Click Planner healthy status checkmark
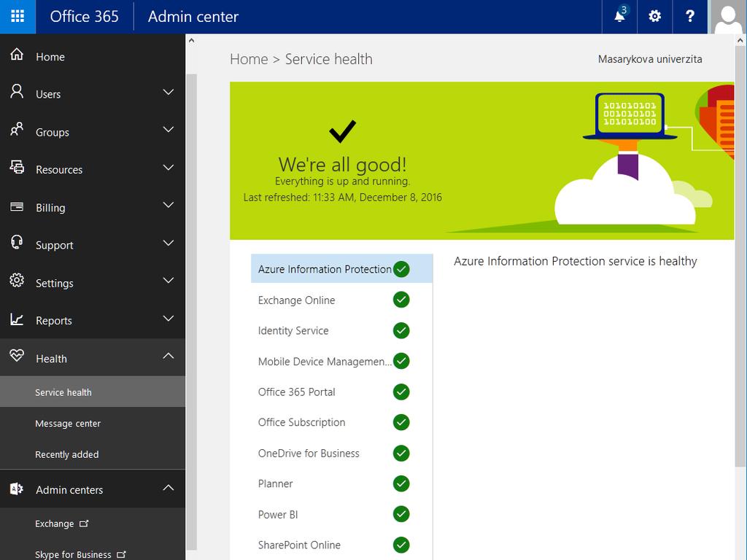 pyautogui.click(x=401, y=484)
